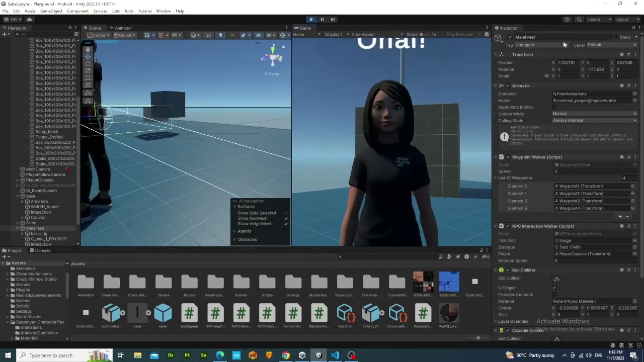Click the remove (−) waypoint element button
644x362 pixels.
point(627,217)
